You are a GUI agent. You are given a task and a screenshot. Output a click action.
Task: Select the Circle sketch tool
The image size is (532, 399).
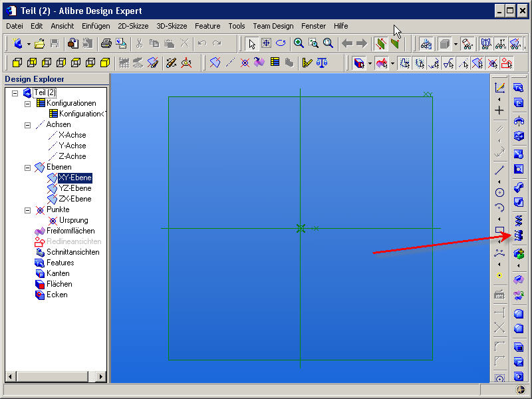(499, 192)
